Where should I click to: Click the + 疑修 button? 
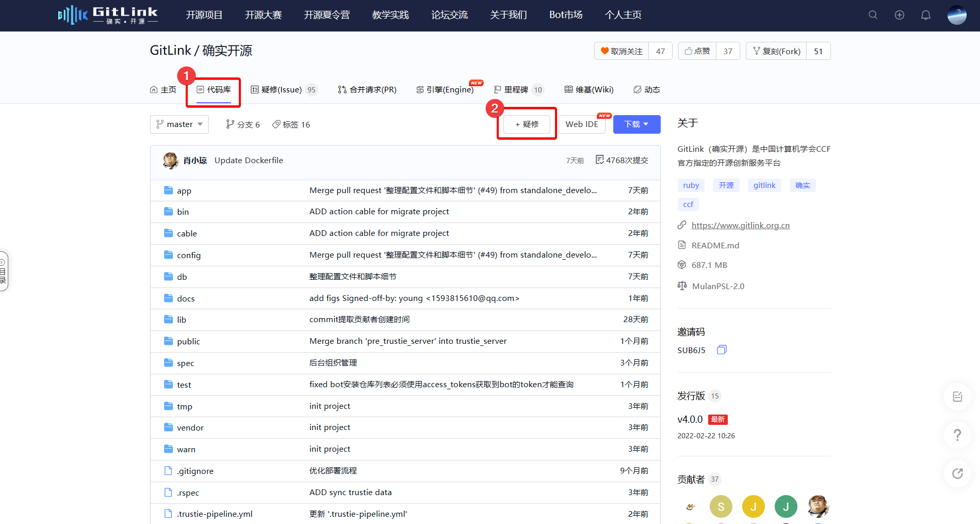[527, 124]
